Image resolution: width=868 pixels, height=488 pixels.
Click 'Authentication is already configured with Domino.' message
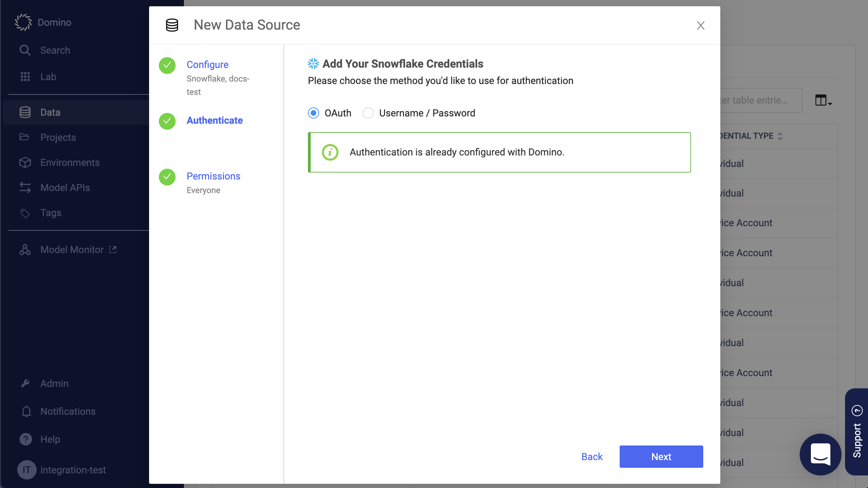pos(457,152)
